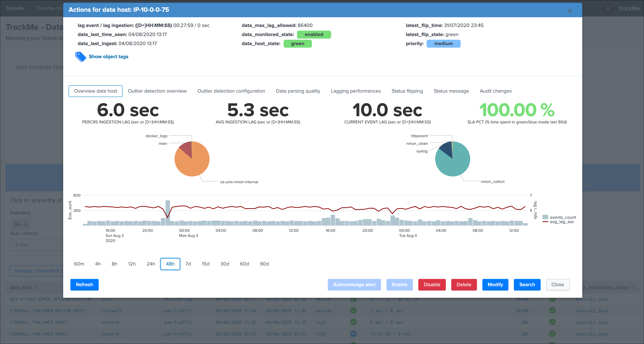The image size is (644, 344).
Task: Switch to Outlier detection overview tab
Action: [157, 91]
